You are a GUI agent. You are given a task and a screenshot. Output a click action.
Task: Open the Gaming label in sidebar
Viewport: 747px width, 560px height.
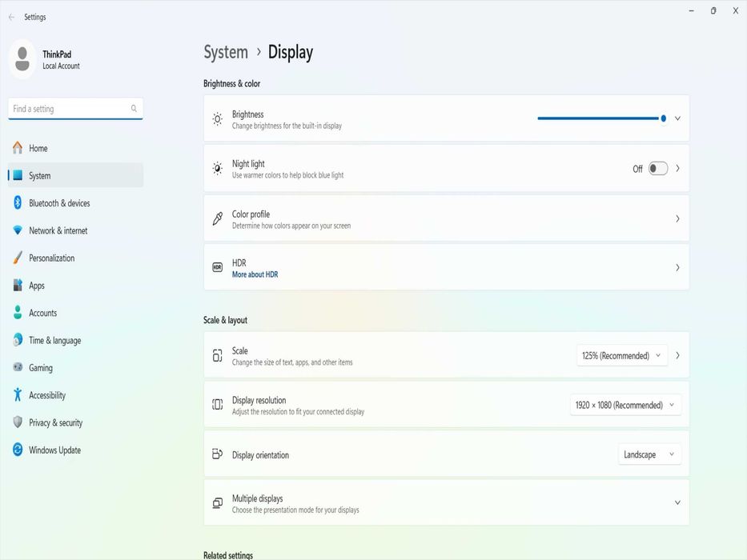tap(41, 368)
